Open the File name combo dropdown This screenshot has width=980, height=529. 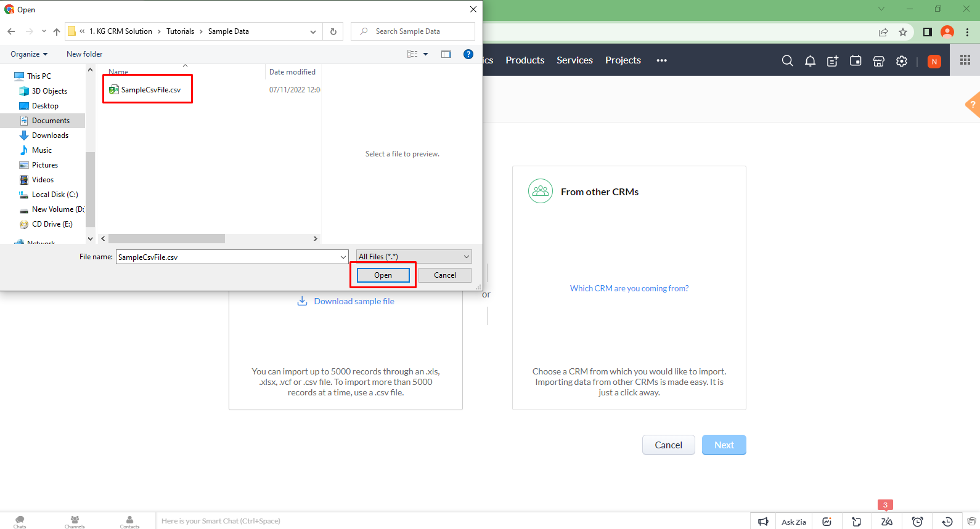click(x=343, y=257)
